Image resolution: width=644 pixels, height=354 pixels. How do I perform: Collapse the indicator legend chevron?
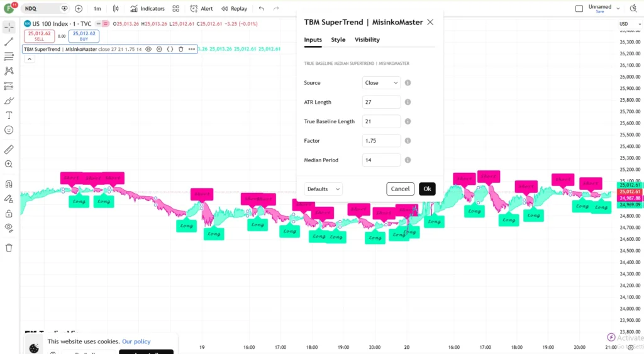29,59
